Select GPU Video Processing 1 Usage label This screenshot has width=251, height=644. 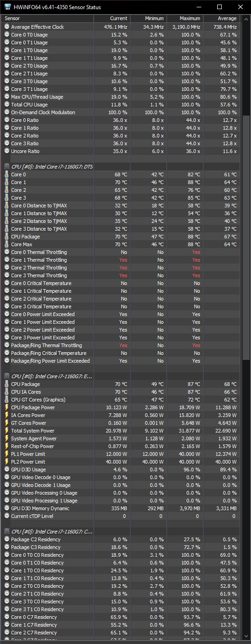click(x=44, y=501)
